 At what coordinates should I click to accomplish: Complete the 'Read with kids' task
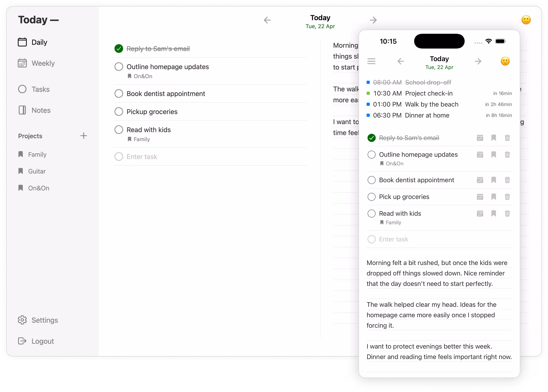point(119,130)
